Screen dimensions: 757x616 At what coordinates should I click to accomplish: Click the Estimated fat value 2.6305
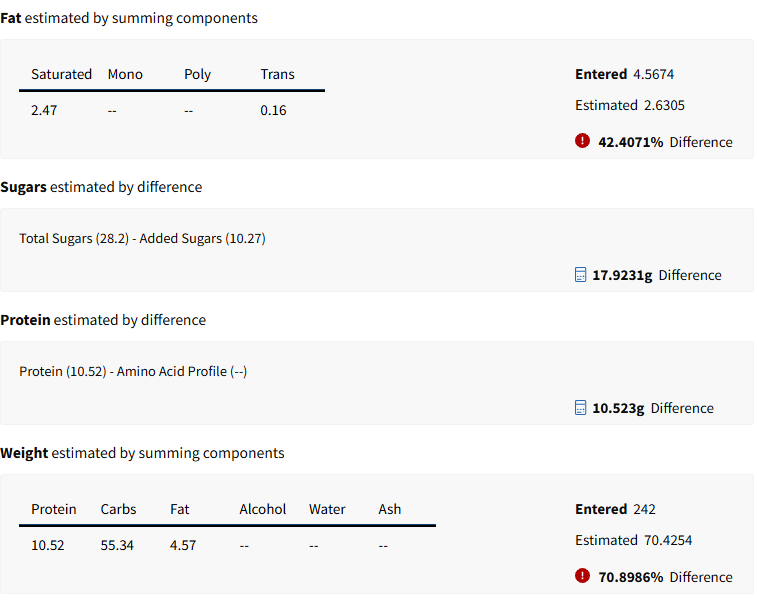click(664, 105)
